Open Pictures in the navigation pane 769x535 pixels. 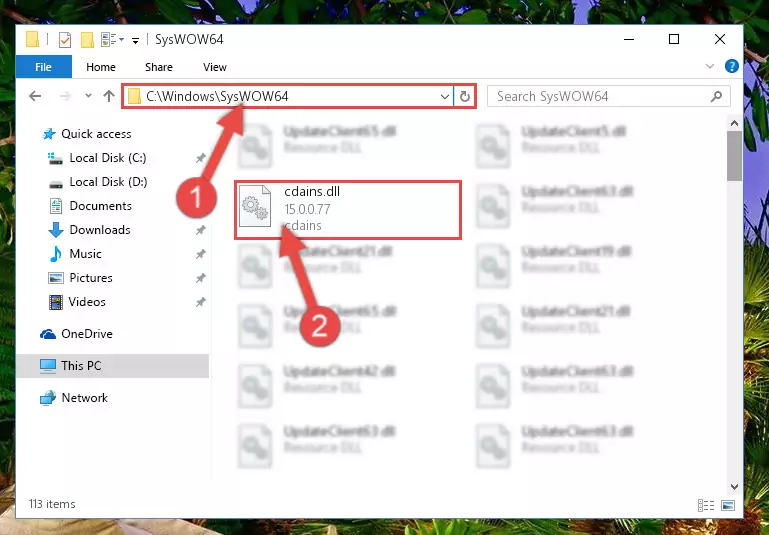pyautogui.click(x=91, y=278)
